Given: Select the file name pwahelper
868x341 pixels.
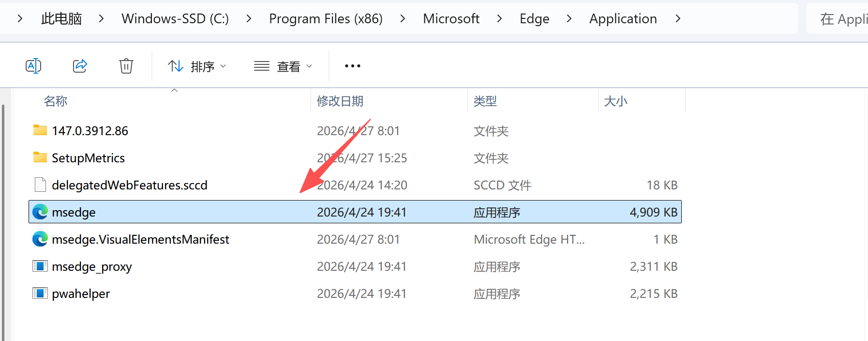Looking at the screenshot, I should pos(81,294).
